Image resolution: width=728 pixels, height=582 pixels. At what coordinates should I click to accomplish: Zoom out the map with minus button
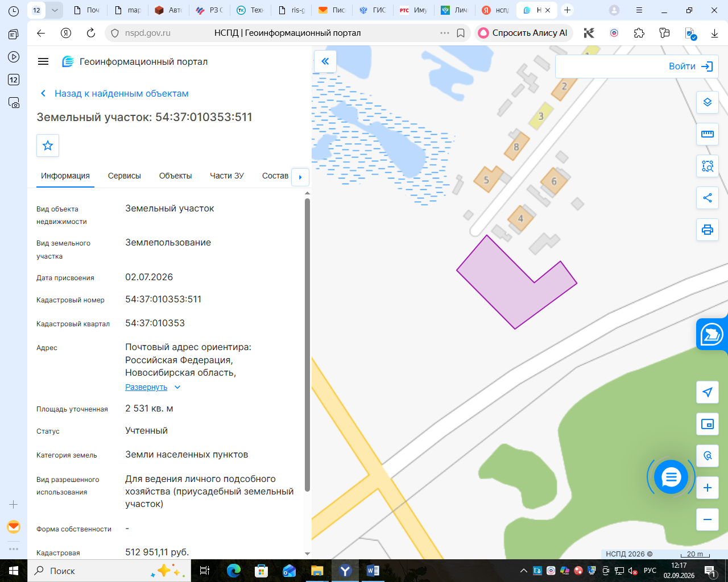point(708,519)
